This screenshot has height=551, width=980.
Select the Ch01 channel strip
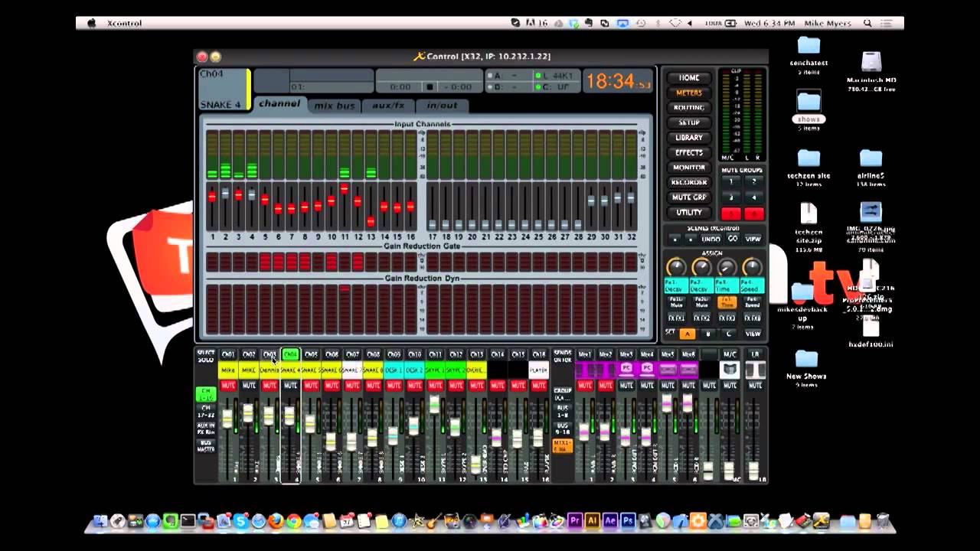(228, 354)
